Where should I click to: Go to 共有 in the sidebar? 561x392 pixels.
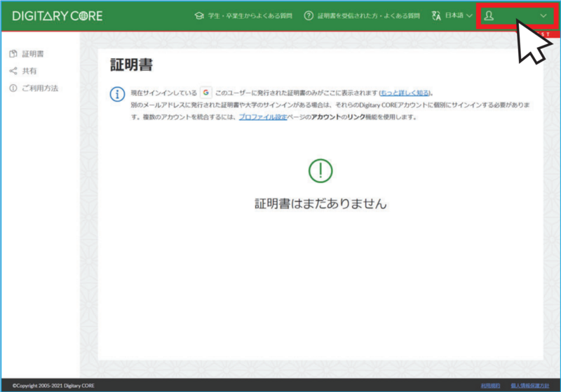click(x=29, y=71)
